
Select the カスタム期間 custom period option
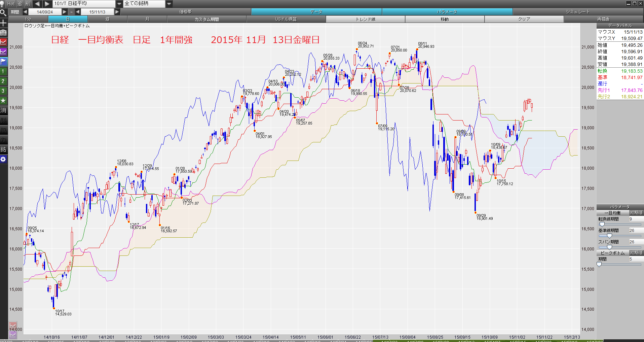click(207, 19)
